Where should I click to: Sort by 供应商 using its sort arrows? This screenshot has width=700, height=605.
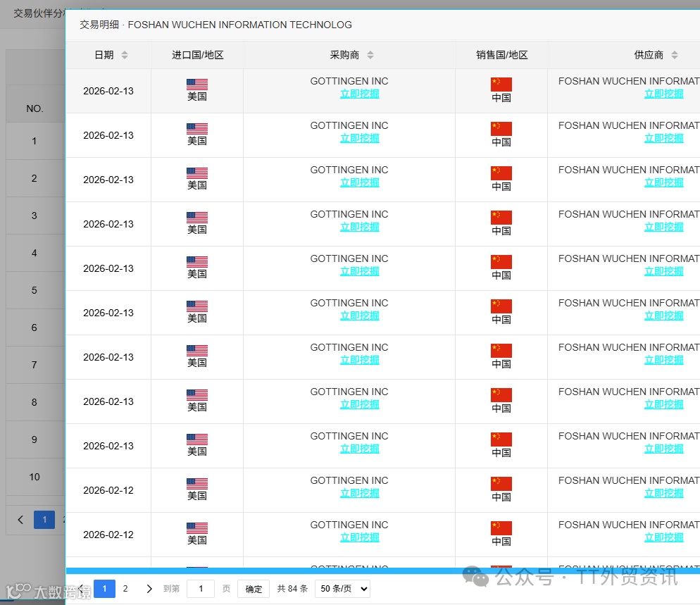pos(674,55)
